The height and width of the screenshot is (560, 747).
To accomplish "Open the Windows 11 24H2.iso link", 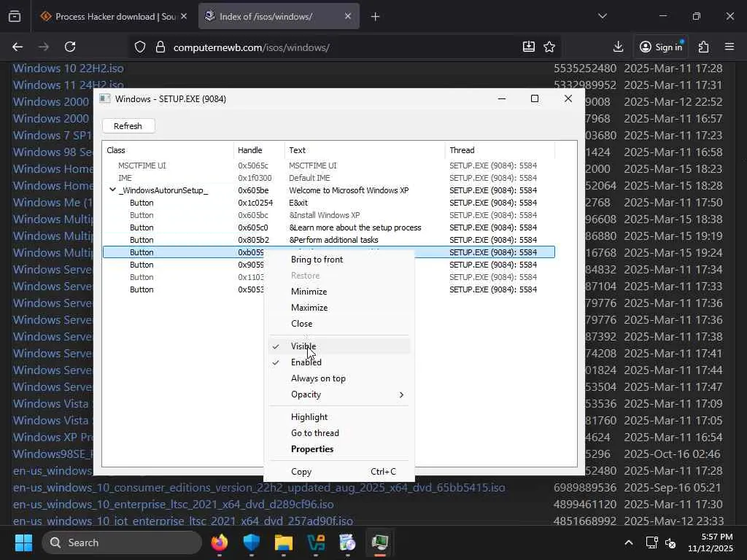I will 68,85.
